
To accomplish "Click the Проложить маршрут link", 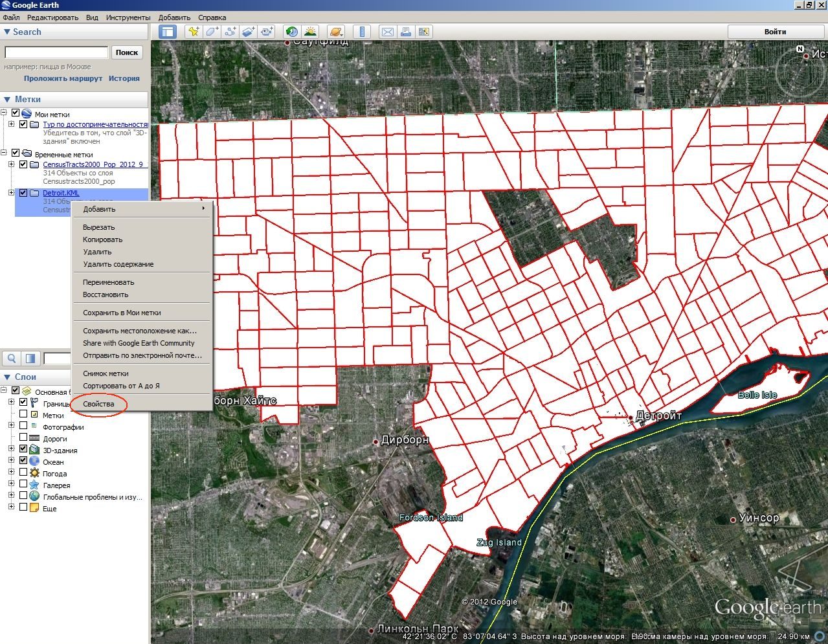I will (63, 78).
